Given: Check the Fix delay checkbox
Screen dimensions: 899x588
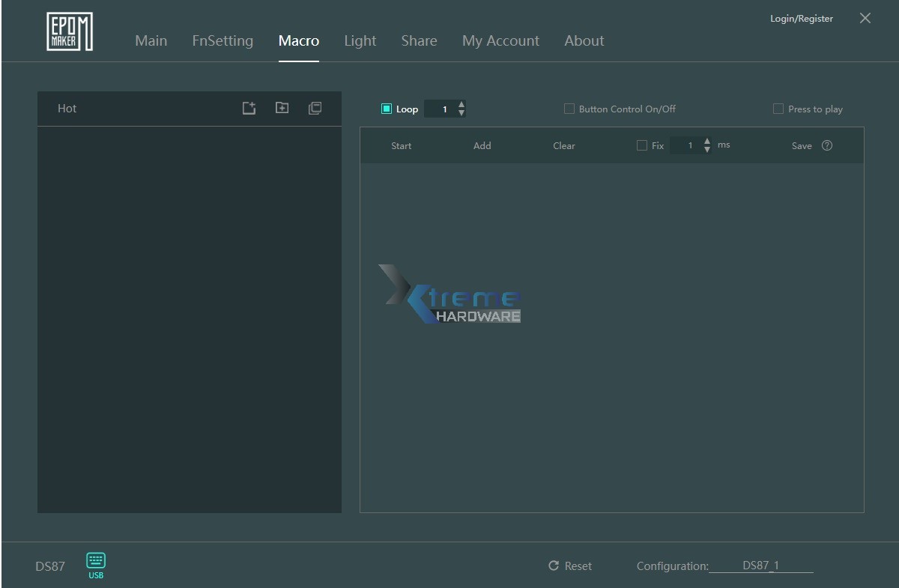Looking at the screenshot, I should [x=642, y=145].
